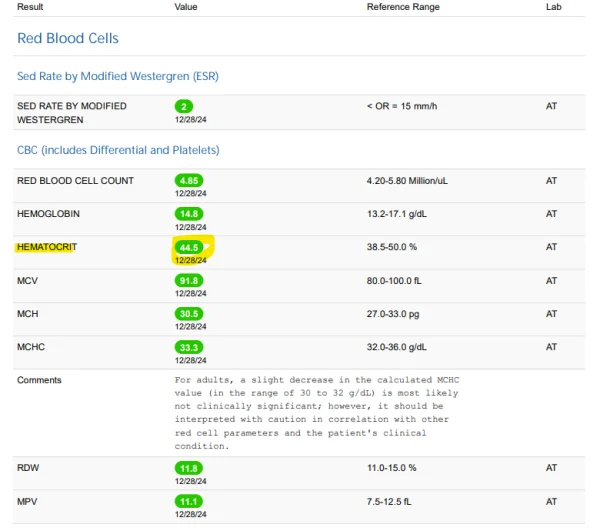Select the highlighted HEMATOCRIT test name
Image resolution: width=600 pixels, height=531 pixels.
[48, 247]
